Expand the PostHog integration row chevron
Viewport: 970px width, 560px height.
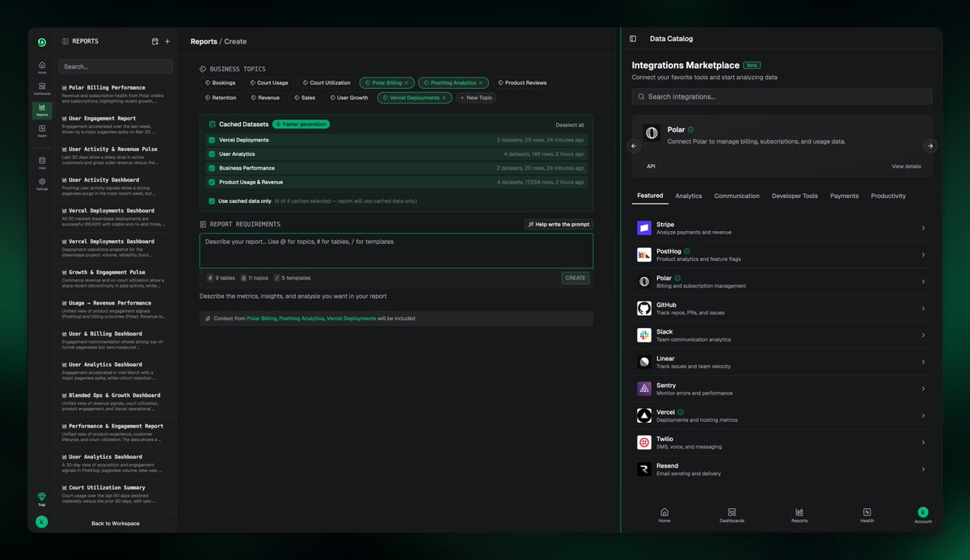923,255
